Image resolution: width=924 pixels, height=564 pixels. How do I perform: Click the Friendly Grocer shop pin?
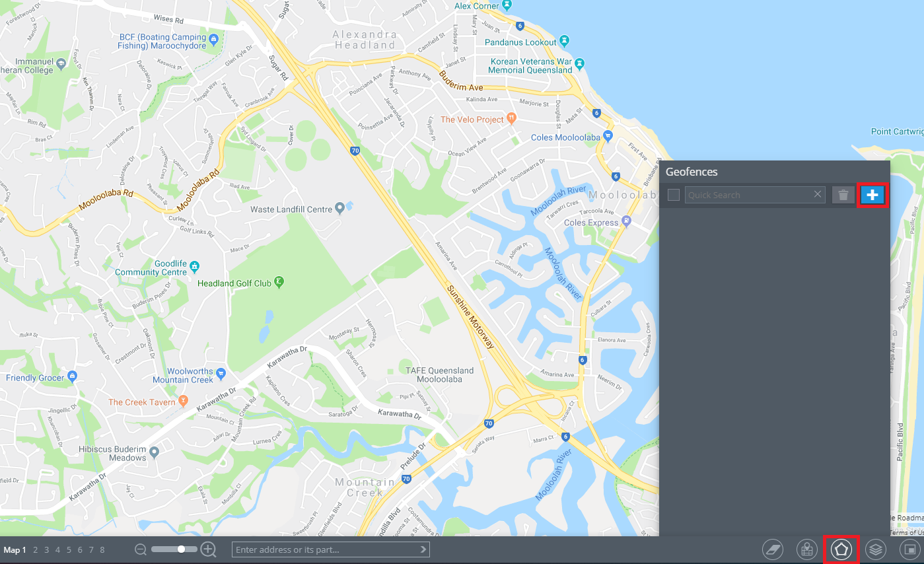[73, 377]
